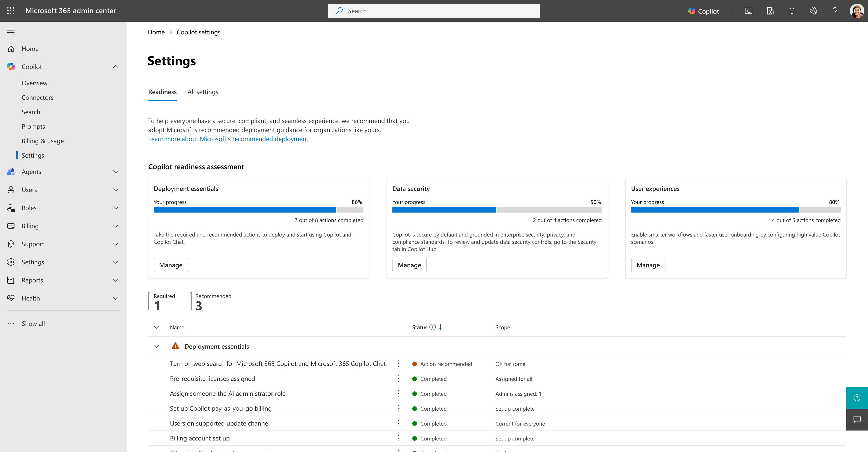Collapse the Deployment essentials table group

click(x=156, y=346)
